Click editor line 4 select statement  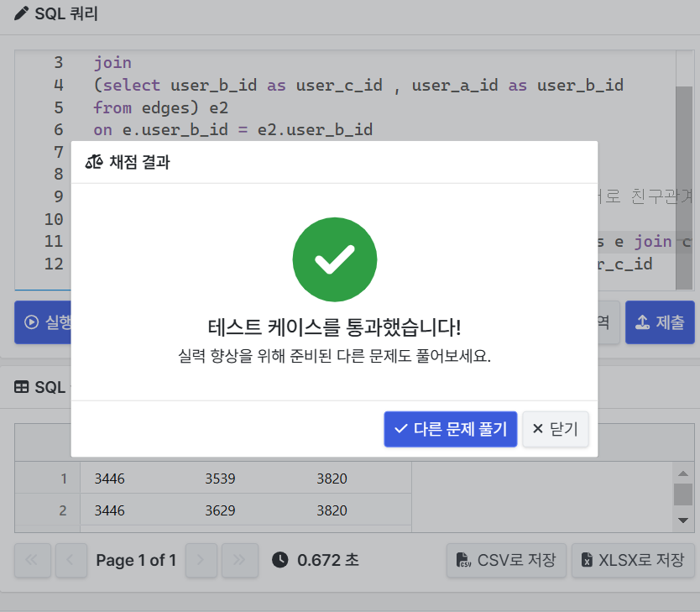[x=358, y=85]
